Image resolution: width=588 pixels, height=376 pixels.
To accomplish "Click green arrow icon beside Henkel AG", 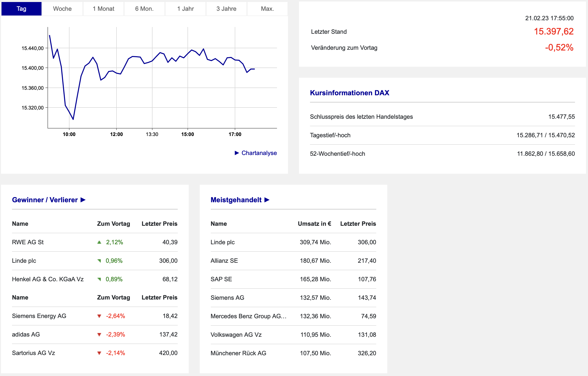I will (x=99, y=279).
